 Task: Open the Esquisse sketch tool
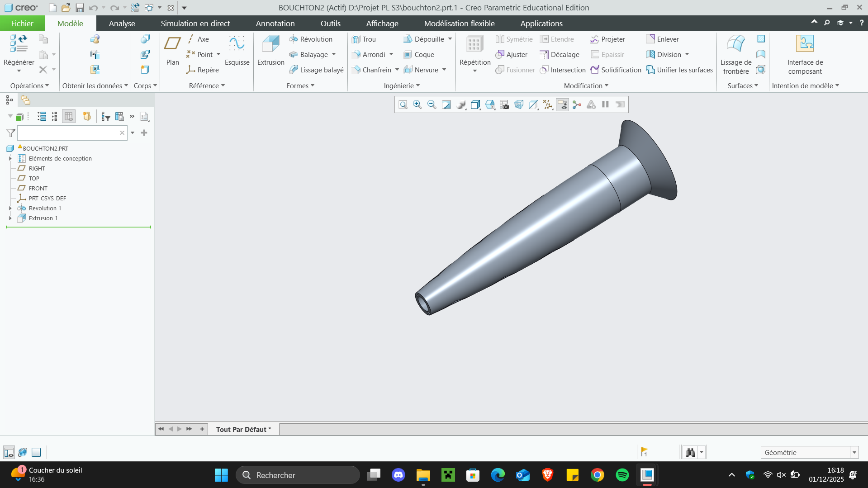tap(237, 50)
